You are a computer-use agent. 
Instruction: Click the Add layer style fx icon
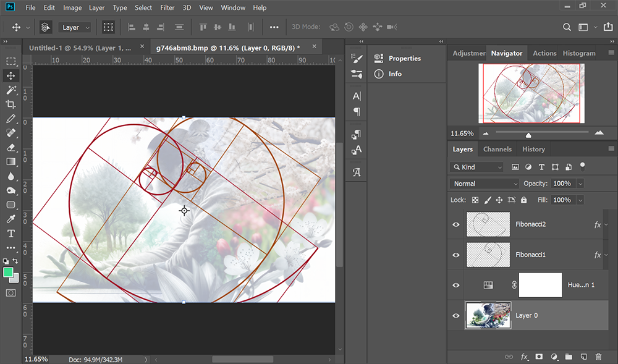[525, 357]
